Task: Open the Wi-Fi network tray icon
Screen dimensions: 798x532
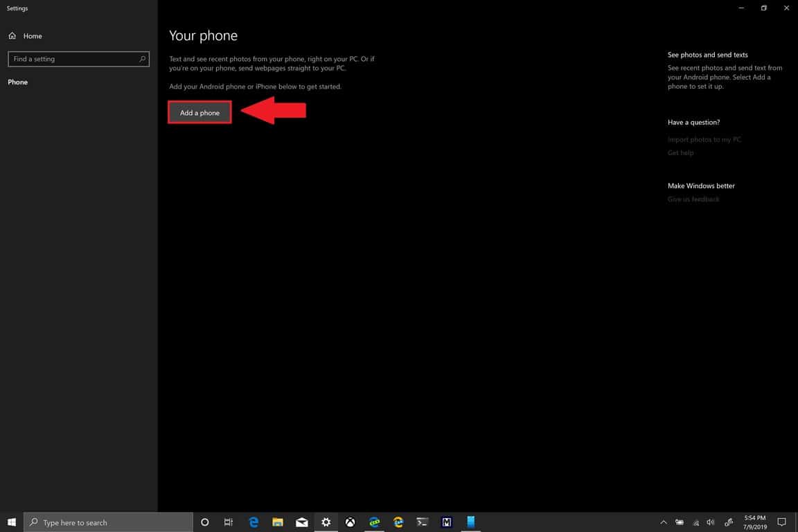Action: point(695,522)
